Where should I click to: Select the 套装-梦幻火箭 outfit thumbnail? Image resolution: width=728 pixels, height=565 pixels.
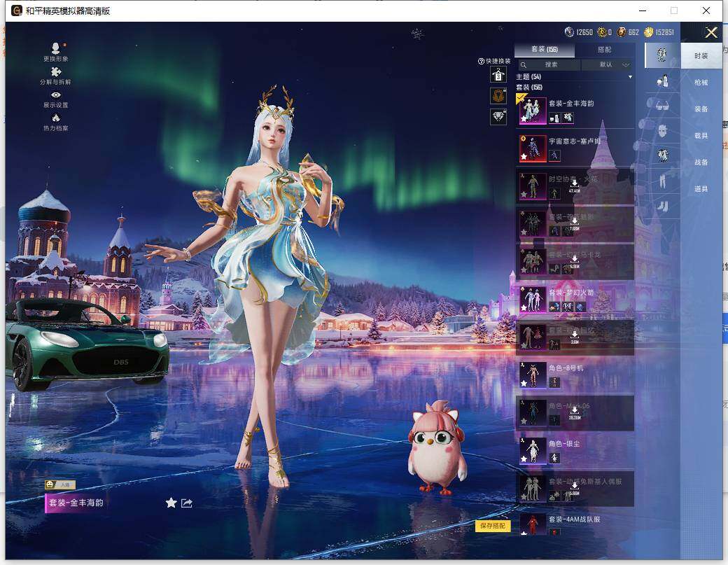tap(533, 300)
